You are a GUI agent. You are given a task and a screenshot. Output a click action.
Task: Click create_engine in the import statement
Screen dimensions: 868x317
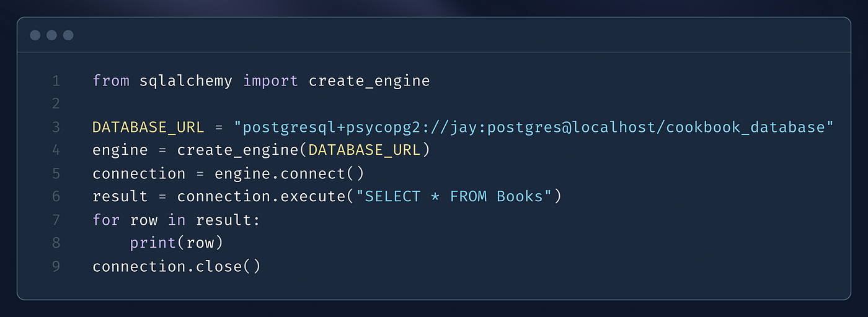point(370,82)
